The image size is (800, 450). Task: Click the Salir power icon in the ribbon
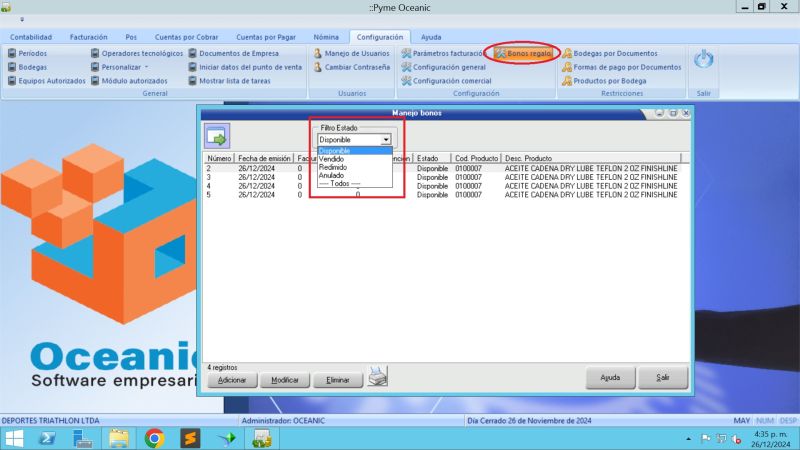tap(704, 61)
